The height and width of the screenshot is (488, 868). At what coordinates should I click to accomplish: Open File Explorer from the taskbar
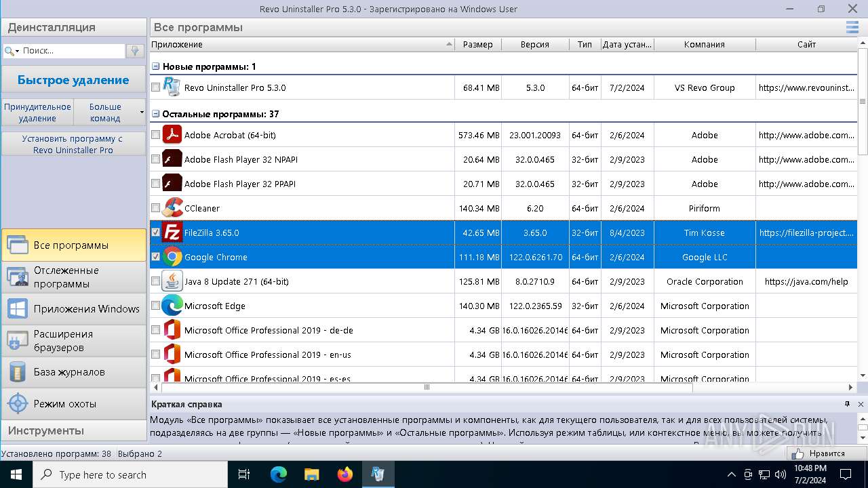click(x=311, y=474)
